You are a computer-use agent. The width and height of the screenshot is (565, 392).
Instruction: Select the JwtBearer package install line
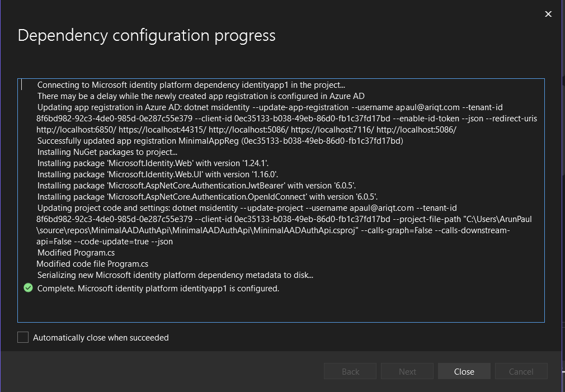(x=196, y=185)
